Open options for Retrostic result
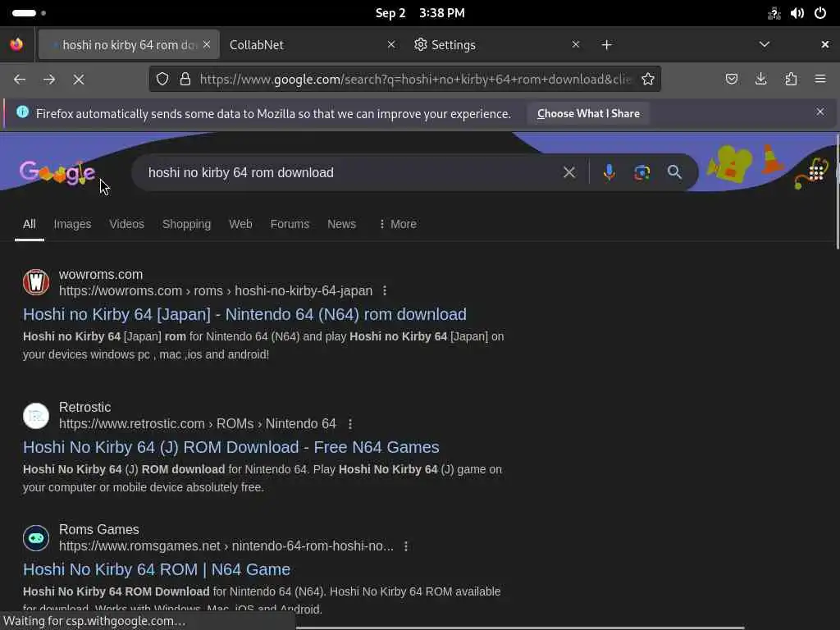The width and height of the screenshot is (840, 630). pyautogui.click(x=350, y=424)
